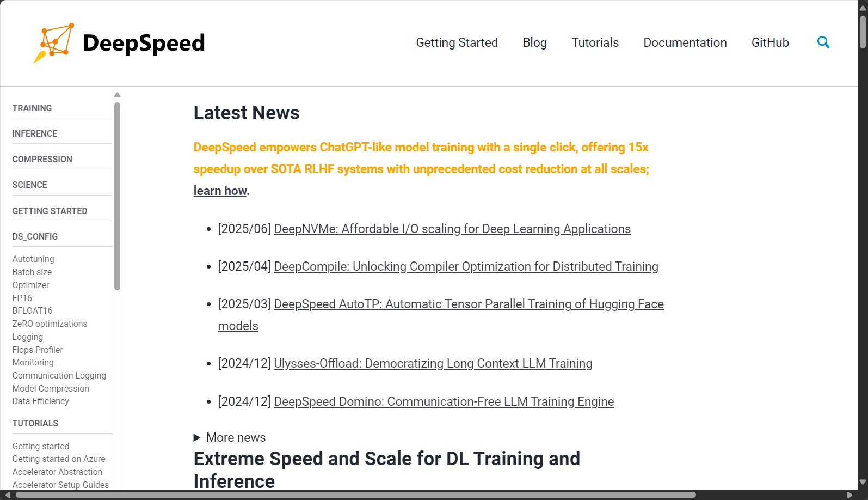868x500 pixels.
Task: Open Getting started on Azure link
Action: [59, 459]
